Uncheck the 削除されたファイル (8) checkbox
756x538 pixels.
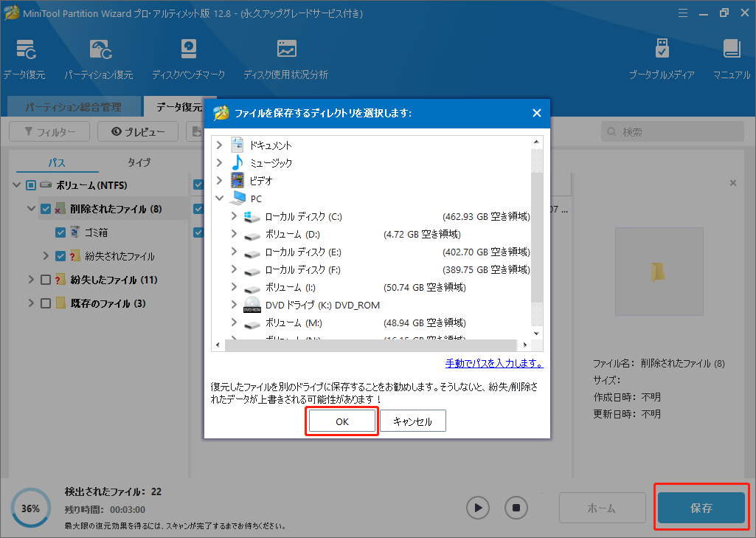46,209
